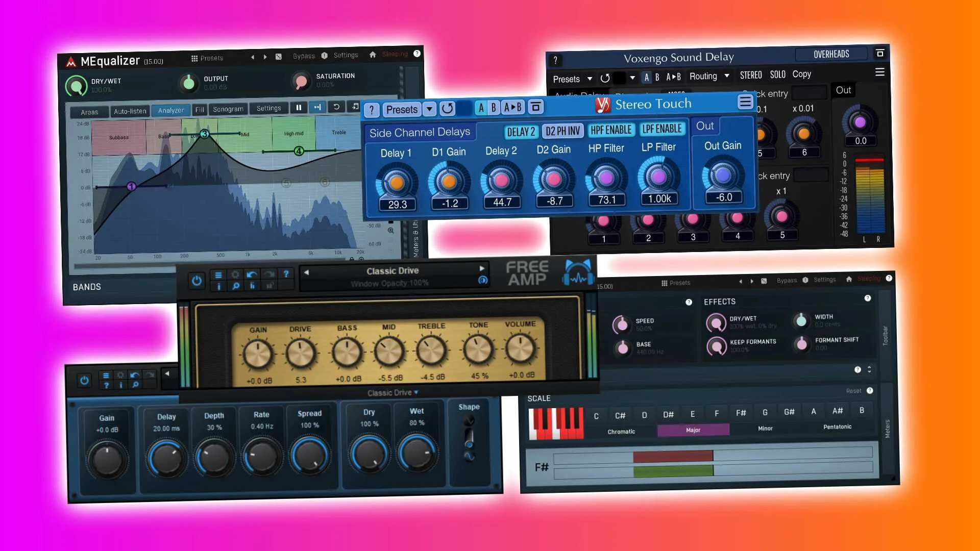Image resolution: width=980 pixels, height=551 pixels.
Task: Toggle the DELAY 2 button in Stereo Touch
Action: click(x=521, y=132)
